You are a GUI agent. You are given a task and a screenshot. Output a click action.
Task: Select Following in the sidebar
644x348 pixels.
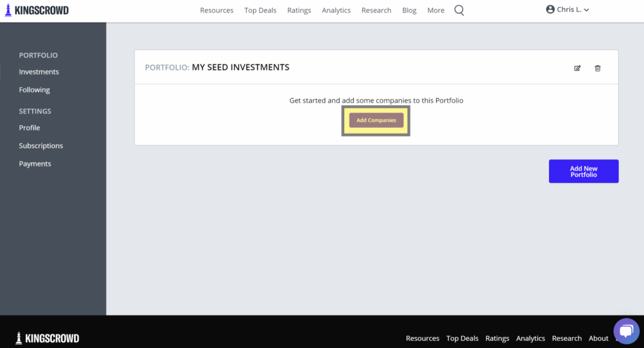pos(34,90)
